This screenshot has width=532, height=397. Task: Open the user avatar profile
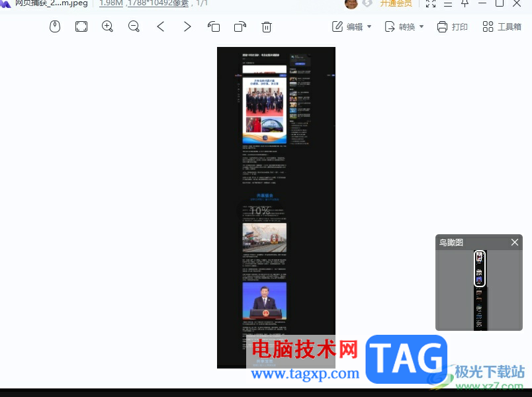click(351, 4)
